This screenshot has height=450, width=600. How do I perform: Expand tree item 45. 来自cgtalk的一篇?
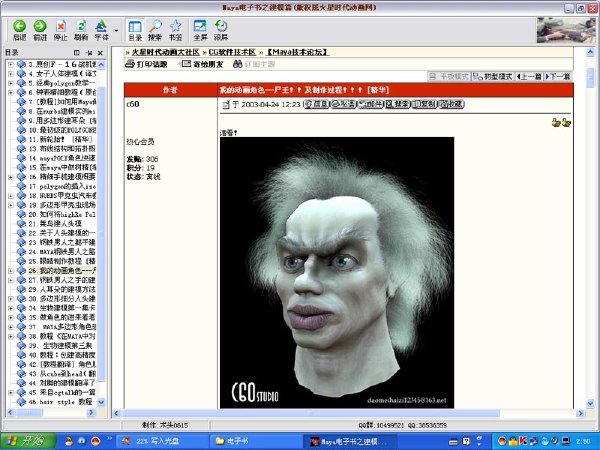[x=11, y=392]
